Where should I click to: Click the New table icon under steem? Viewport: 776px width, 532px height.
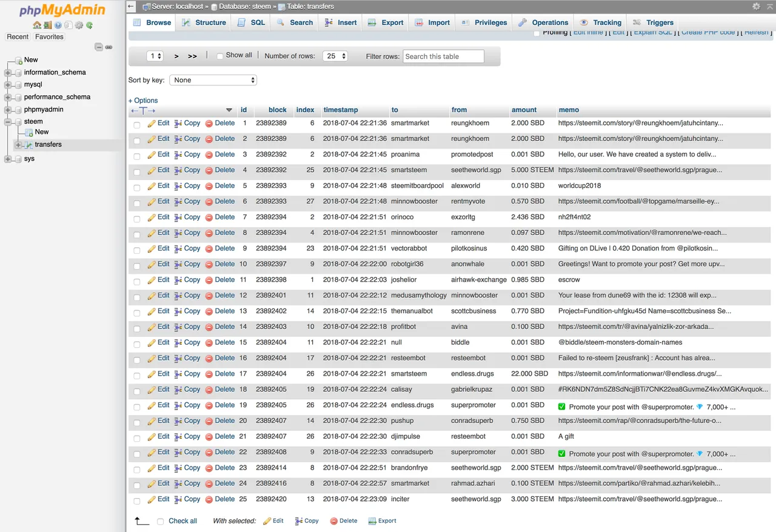tap(29, 132)
